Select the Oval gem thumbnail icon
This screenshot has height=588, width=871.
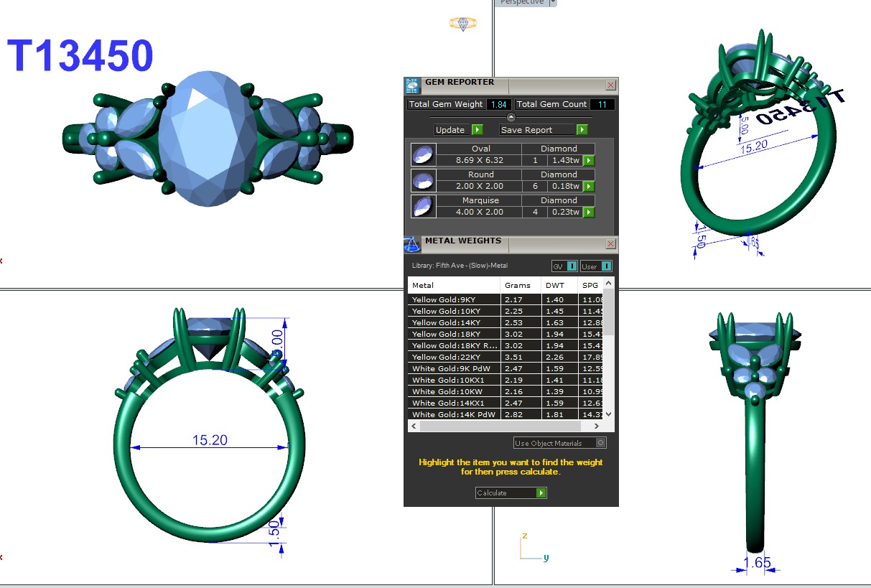[x=423, y=154]
